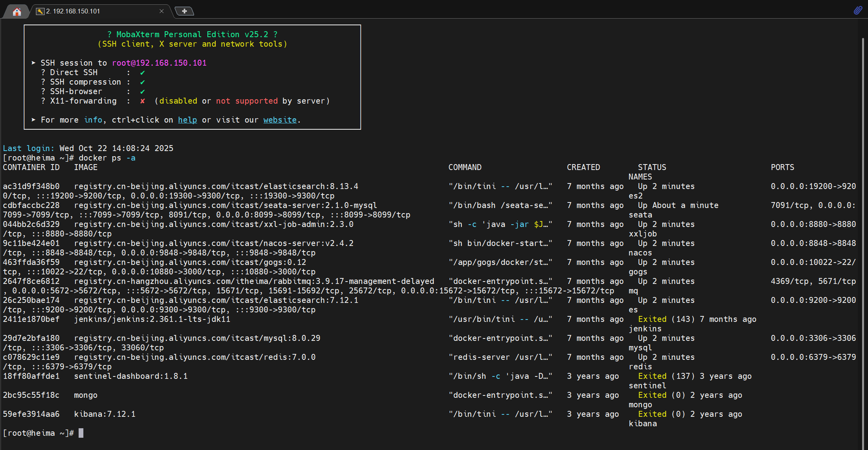Open the help link in welcome banner
868x450 pixels.
click(187, 120)
